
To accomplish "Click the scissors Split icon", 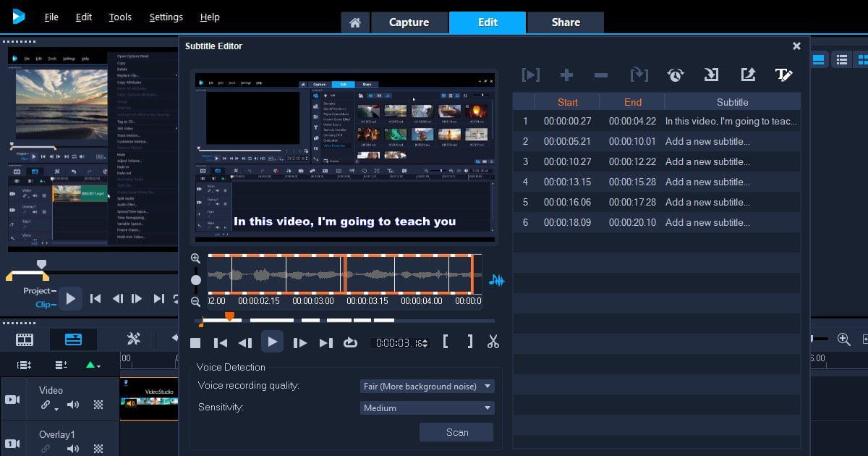I will (x=493, y=342).
